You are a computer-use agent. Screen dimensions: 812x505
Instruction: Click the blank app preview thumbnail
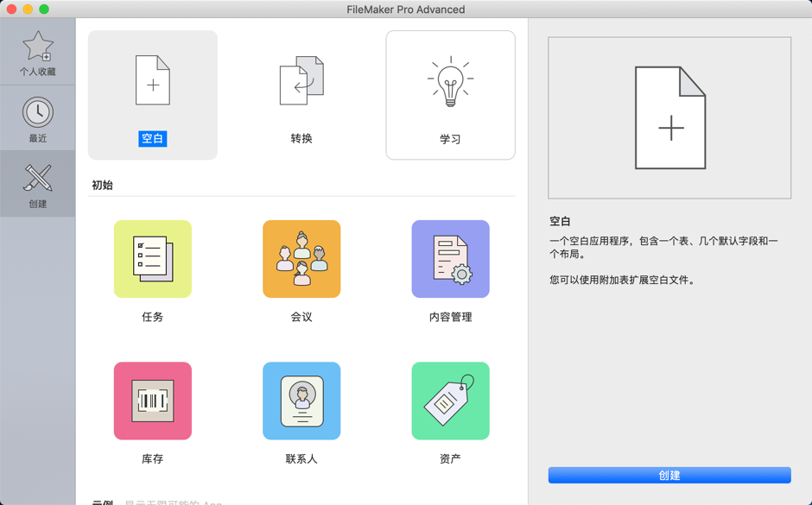(x=669, y=117)
